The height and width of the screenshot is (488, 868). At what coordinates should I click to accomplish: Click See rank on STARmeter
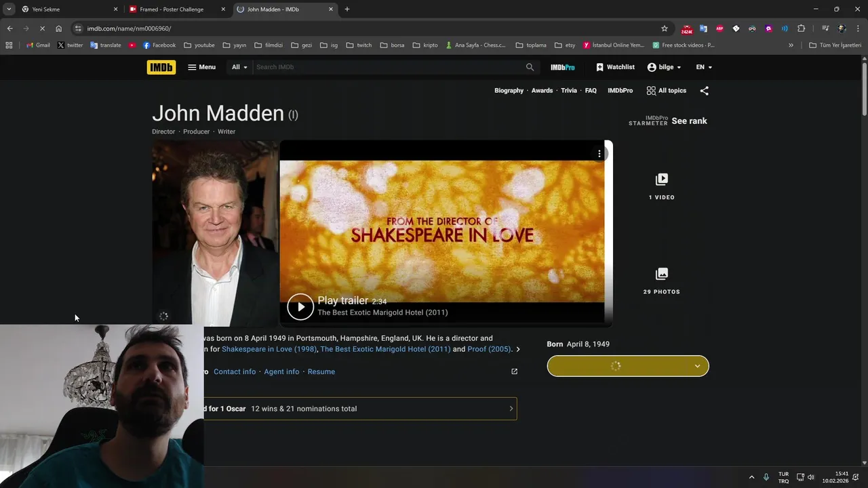point(689,121)
